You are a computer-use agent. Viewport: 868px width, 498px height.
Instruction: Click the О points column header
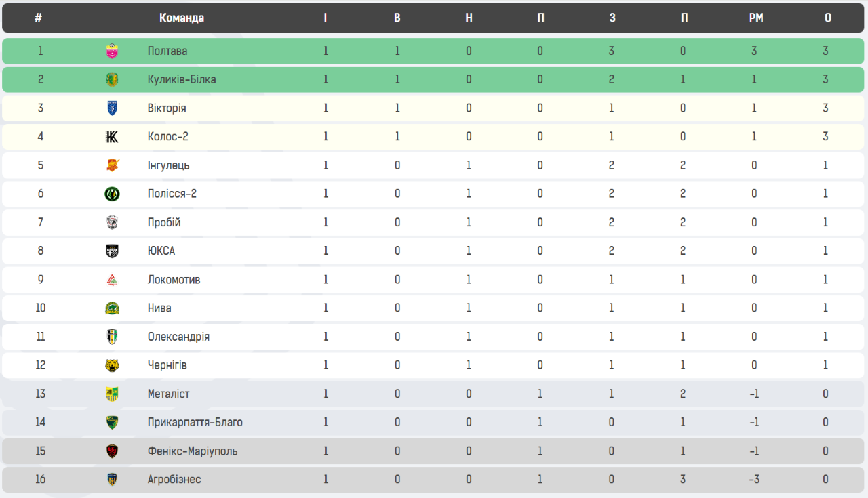coord(828,18)
